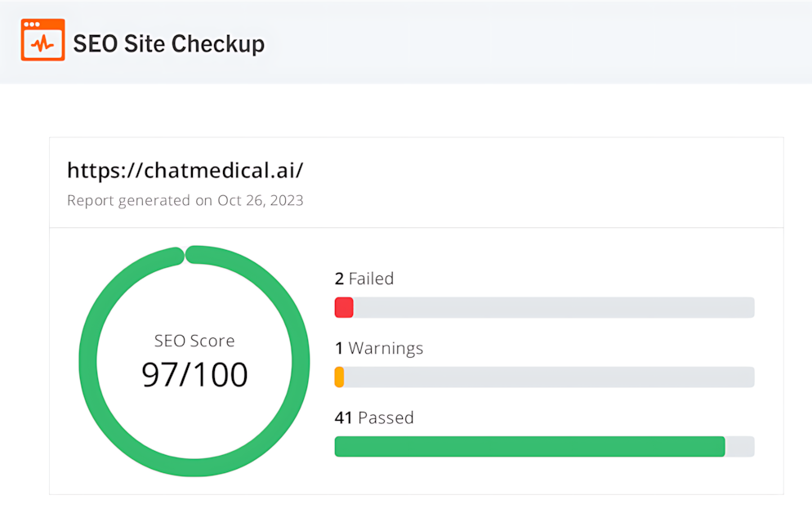This screenshot has width=812, height=531.
Task: Click the number 1 in the Warnings count
Action: (339, 348)
